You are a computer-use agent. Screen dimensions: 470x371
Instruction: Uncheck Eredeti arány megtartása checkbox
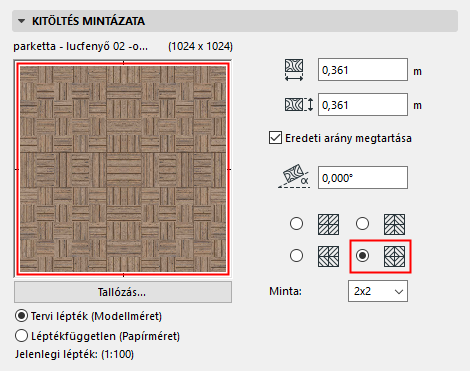point(275,138)
